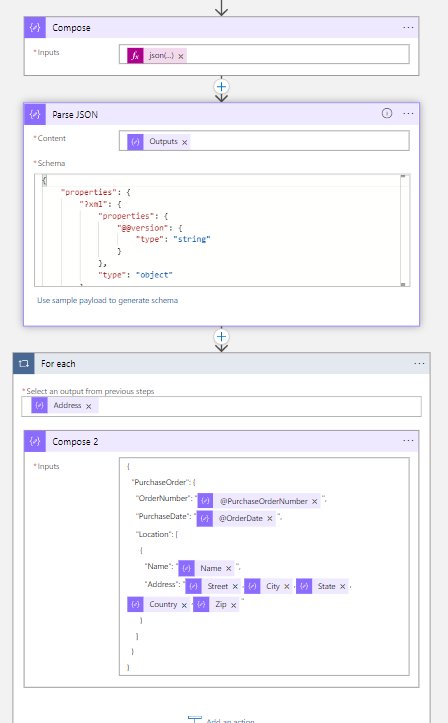Open the For each ellipsis menu
The height and width of the screenshot is (723, 448).
(419, 363)
